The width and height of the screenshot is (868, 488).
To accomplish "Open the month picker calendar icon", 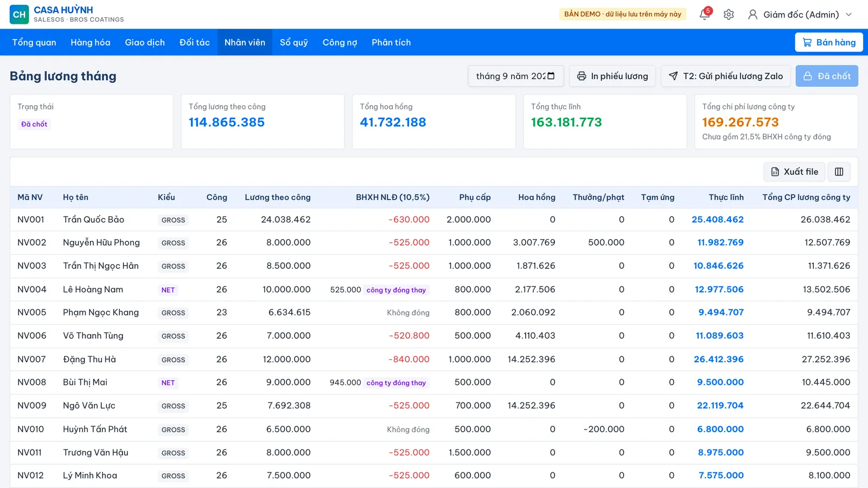I will (x=551, y=76).
